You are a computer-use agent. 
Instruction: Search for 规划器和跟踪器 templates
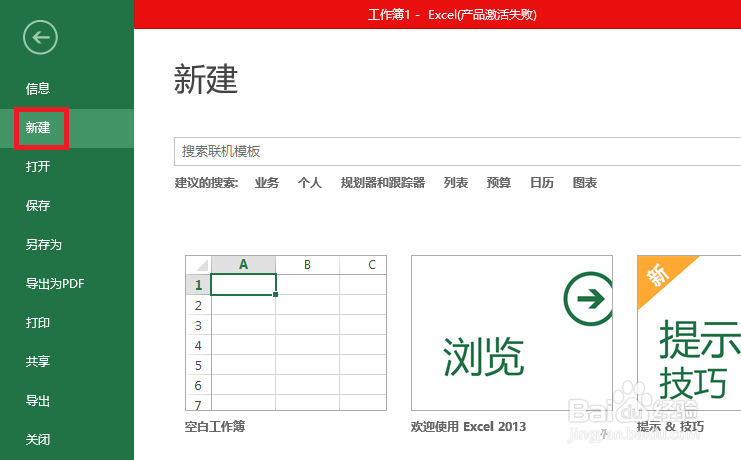pos(383,183)
